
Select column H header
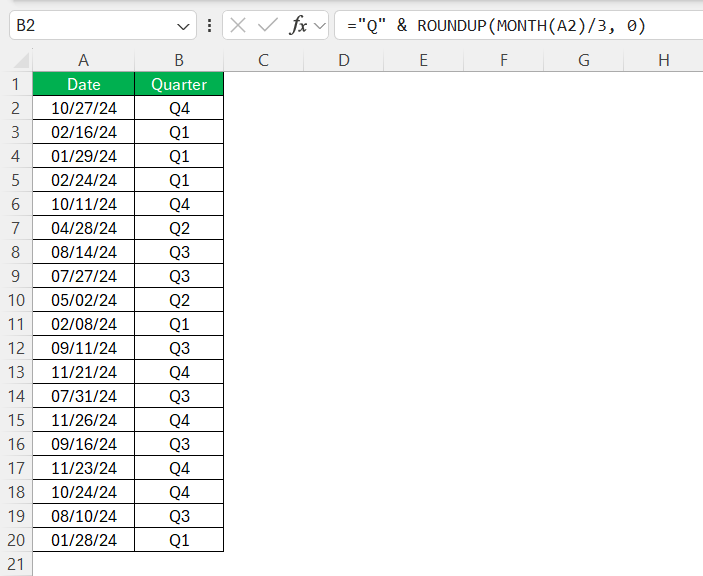tap(664, 60)
